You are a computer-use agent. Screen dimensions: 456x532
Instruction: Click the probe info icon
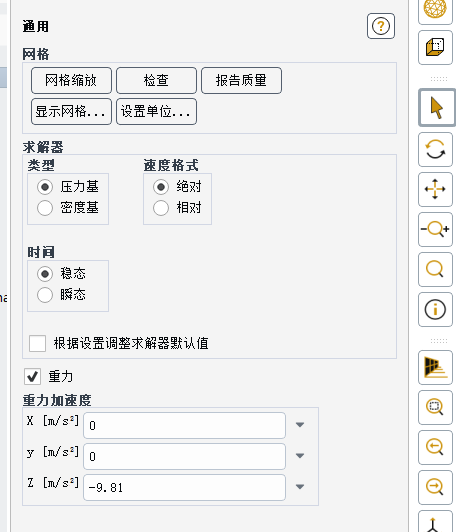[435, 309]
